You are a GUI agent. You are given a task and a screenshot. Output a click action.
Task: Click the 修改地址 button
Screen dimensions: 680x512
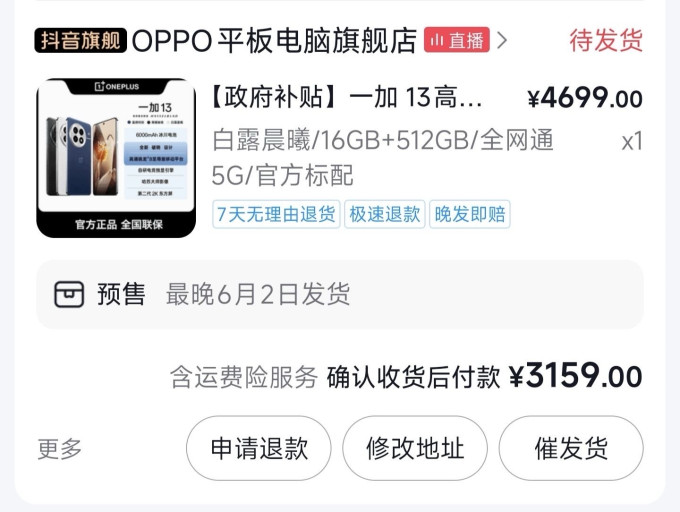[415, 448]
